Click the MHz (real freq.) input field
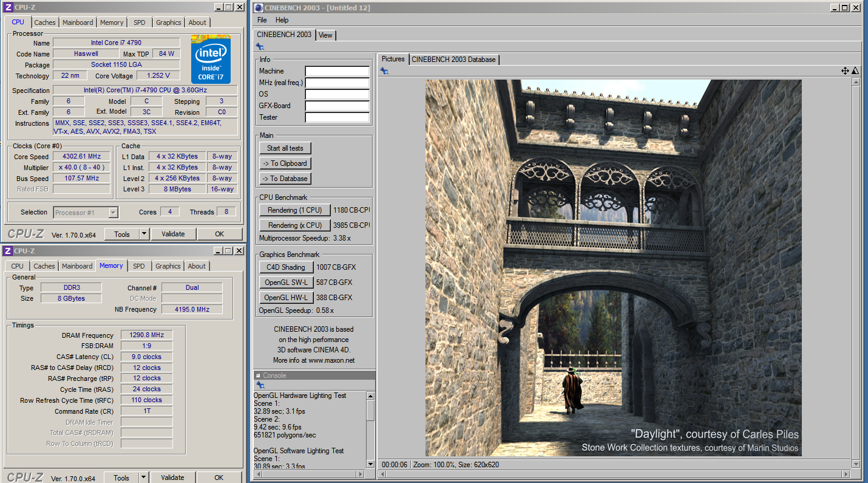 [x=337, y=83]
